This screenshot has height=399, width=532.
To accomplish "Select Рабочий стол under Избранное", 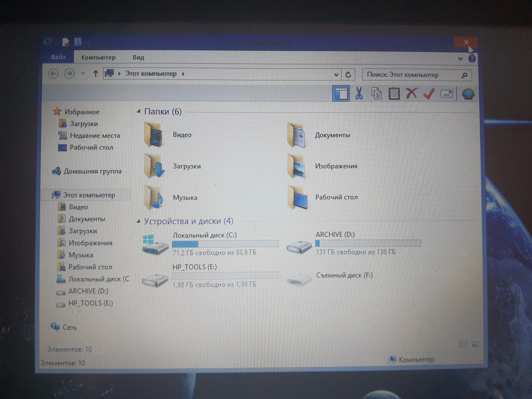I will [x=86, y=148].
